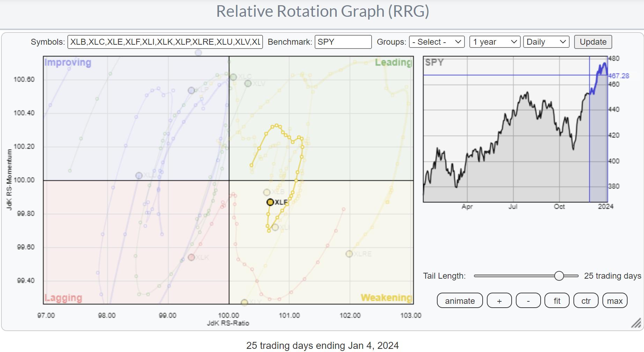Viewport: 644px width, 352px height.
Task: Click the fit button
Action: click(x=557, y=301)
